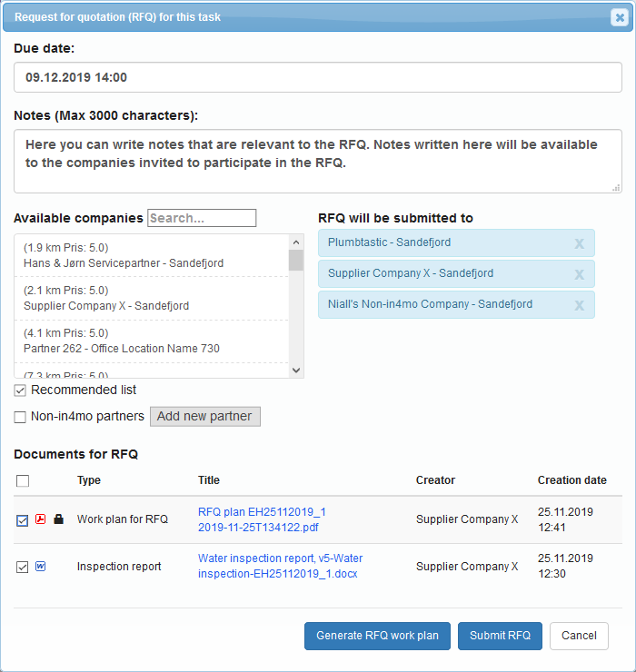636x672 pixels.
Task: Close the RFQ dialog with the X
Action: 619,16
